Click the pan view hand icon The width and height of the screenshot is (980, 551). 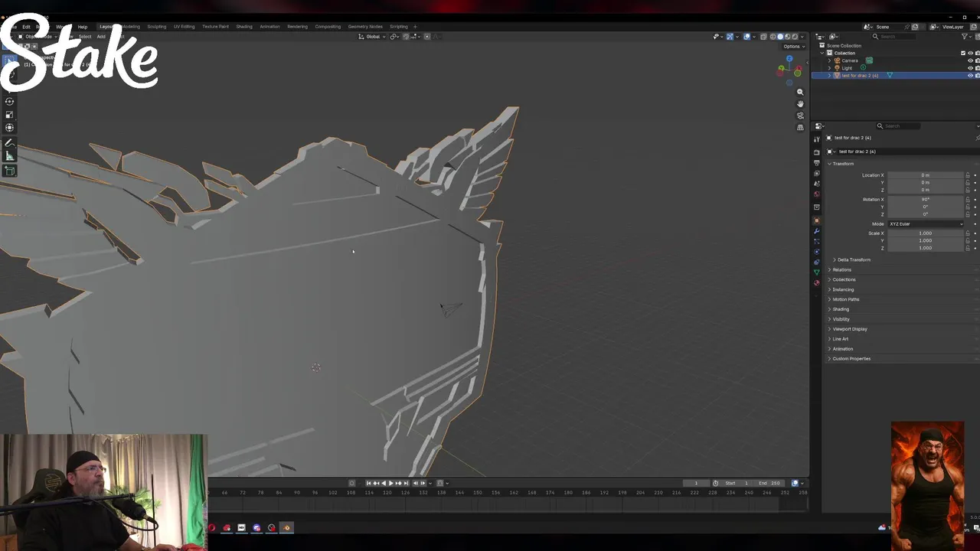click(800, 103)
